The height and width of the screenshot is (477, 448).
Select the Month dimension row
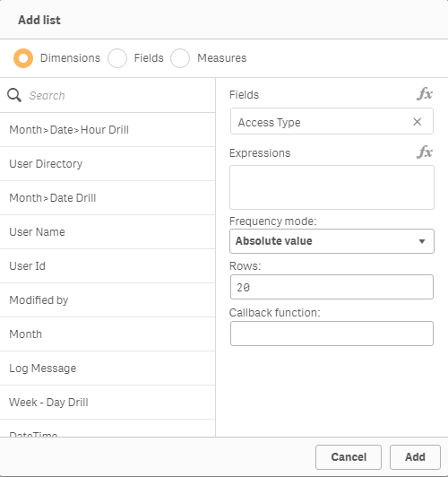tap(108, 334)
